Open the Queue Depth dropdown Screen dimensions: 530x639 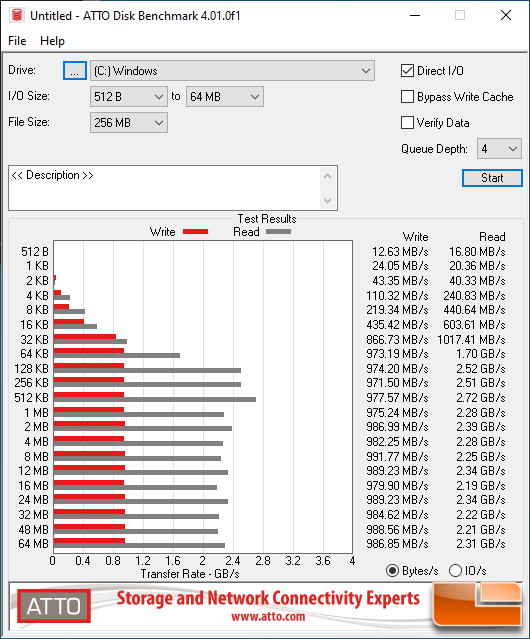click(x=499, y=149)
